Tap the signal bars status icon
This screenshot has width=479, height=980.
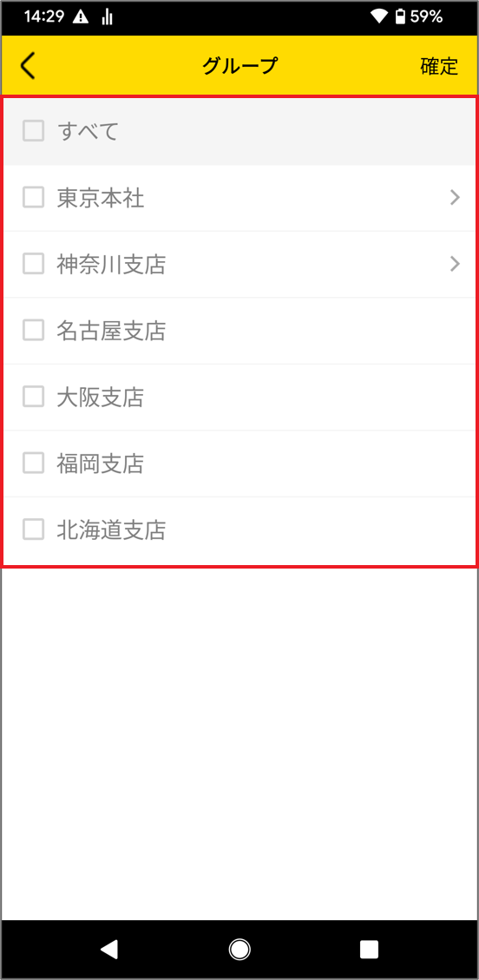pos(108,16)
